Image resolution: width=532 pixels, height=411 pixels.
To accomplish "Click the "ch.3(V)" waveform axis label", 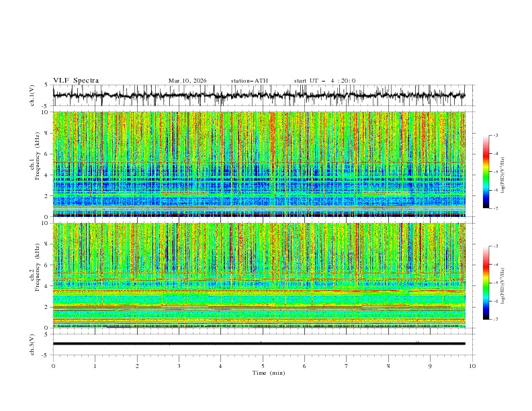I will click(x=32, y=345).
